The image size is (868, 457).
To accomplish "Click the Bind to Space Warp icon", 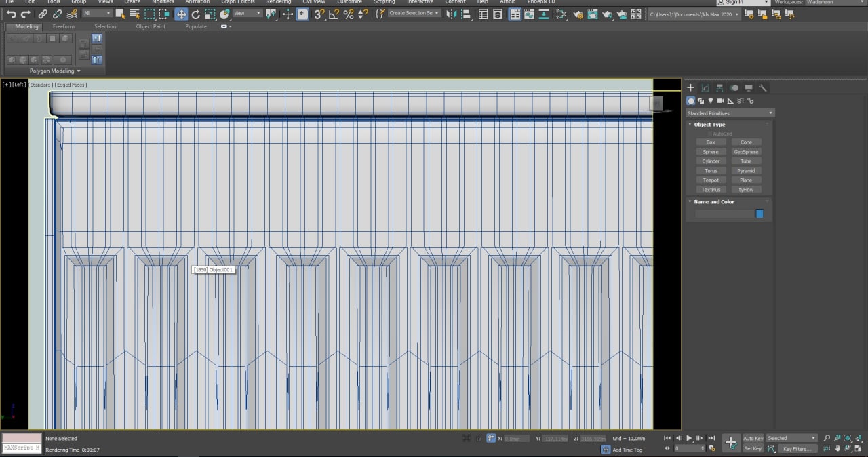I will (72, 14).
